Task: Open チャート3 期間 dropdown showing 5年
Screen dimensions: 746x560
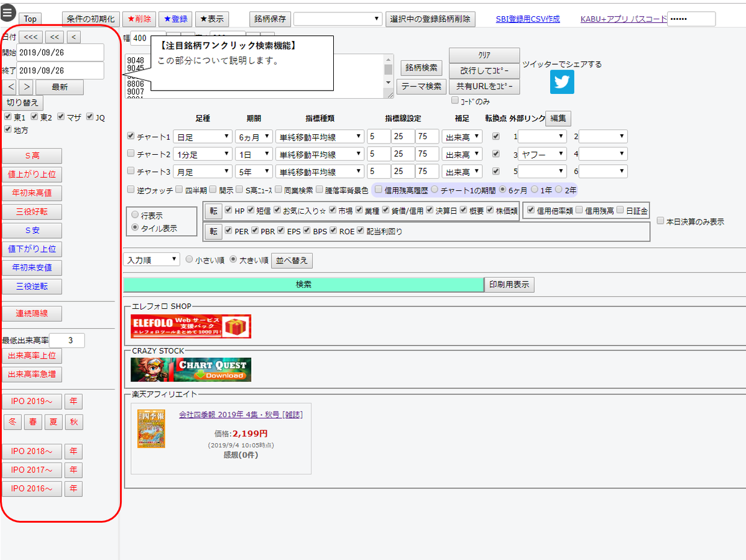Action: tap(254, 172)
